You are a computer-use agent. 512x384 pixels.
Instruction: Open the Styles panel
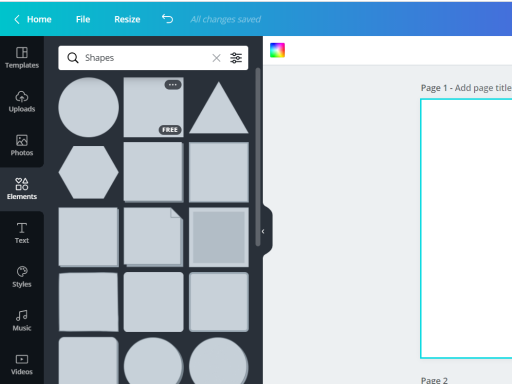pos(22,277)
